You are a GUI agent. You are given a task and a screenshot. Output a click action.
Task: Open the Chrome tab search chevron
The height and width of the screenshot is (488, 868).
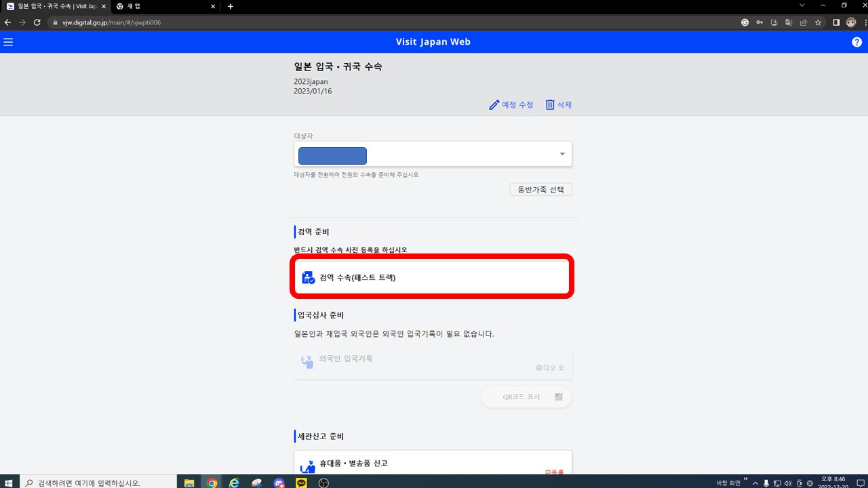point(802,5)
